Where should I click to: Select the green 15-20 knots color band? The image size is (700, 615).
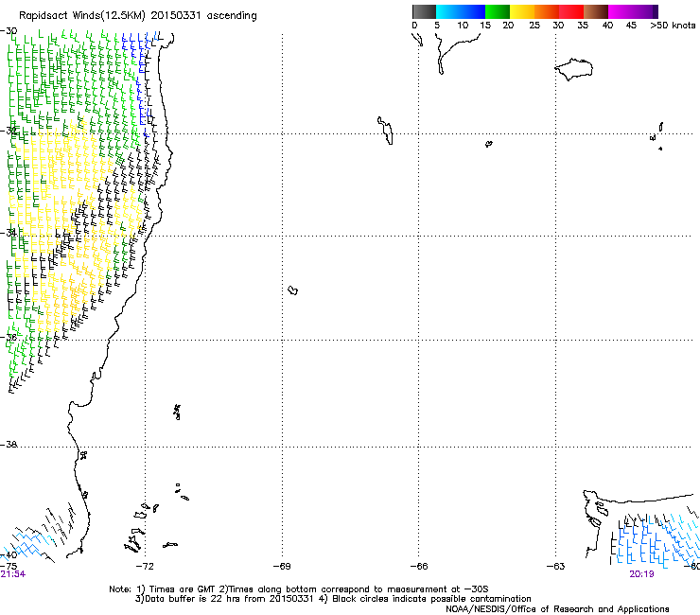[x=498, y=11]
